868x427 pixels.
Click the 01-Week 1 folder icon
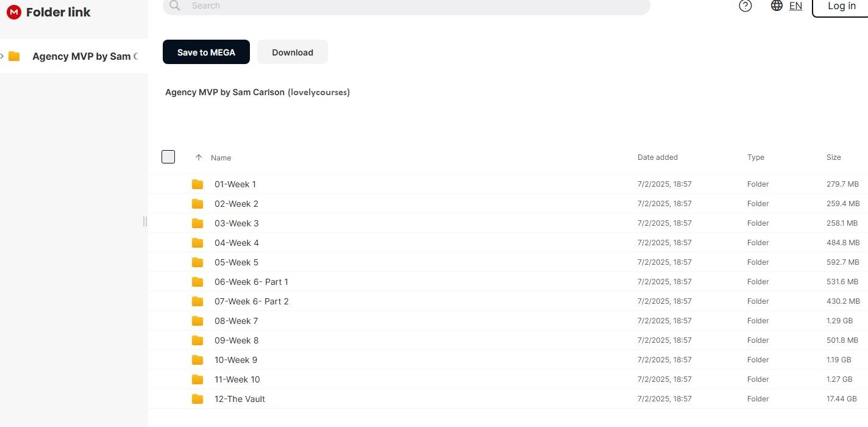pos(197,184)
